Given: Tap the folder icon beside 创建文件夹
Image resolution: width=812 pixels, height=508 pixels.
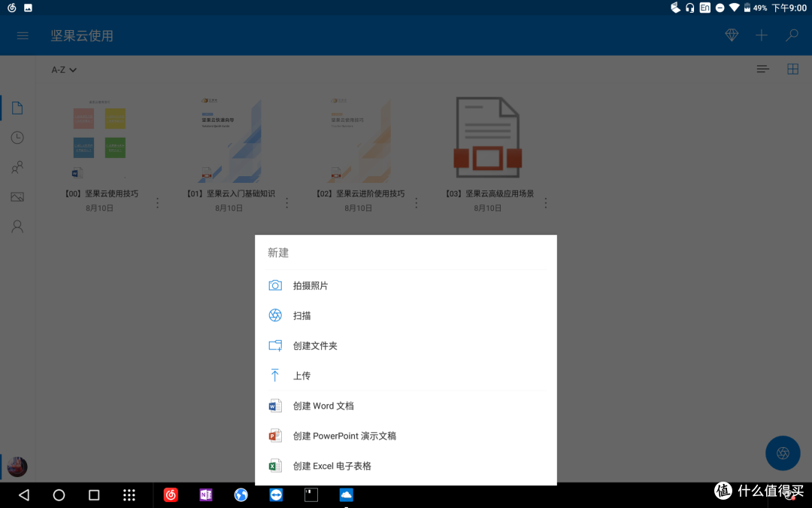Looking at the screenshot, I should click(275, 345).
